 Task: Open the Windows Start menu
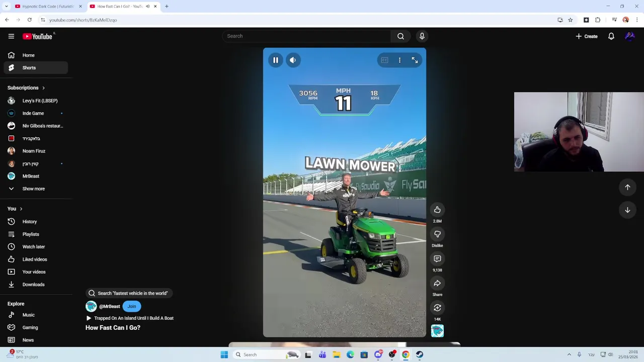click(224, 354)
